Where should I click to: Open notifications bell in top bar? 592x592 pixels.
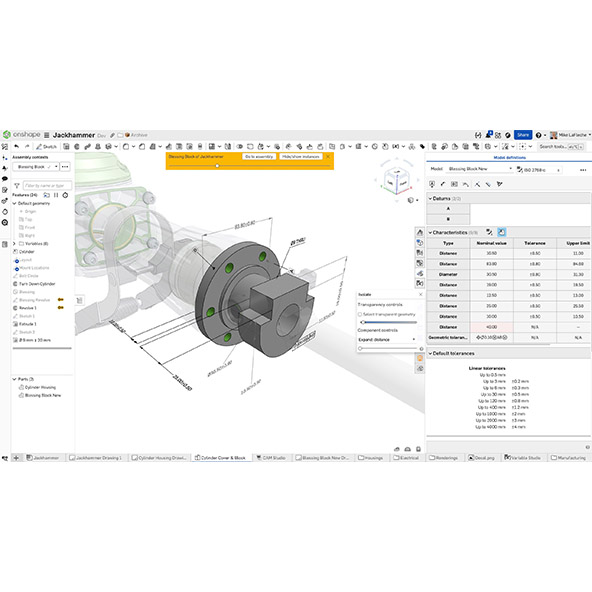point(488,135)
